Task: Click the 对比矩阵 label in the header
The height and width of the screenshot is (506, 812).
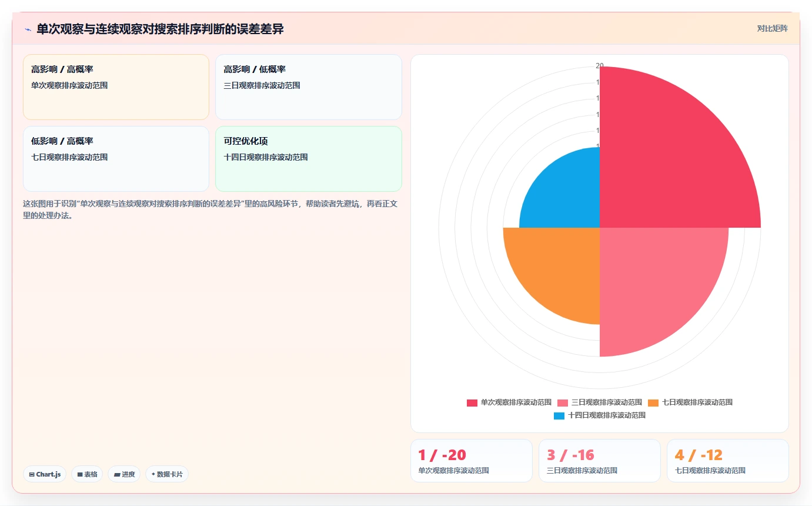Action: pyautogui.click(x=772, y=28)
